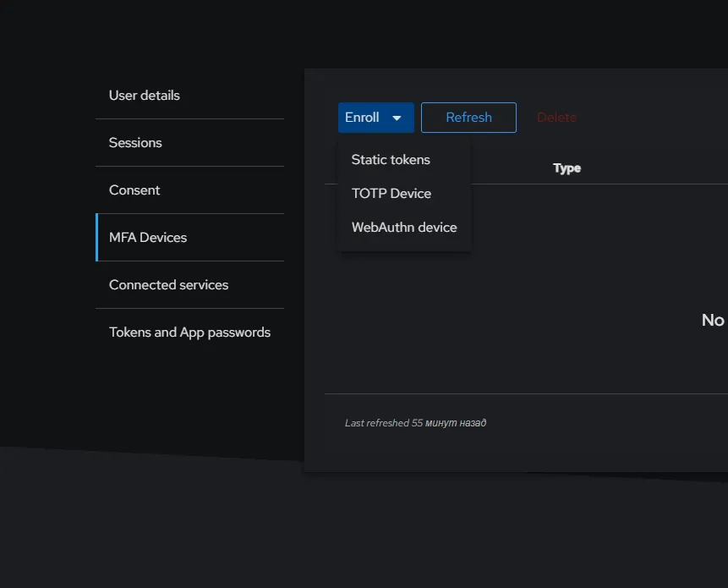Navigate to Tokens and App passwords
This screenshot has height=588, width=728.
point(189,332)
